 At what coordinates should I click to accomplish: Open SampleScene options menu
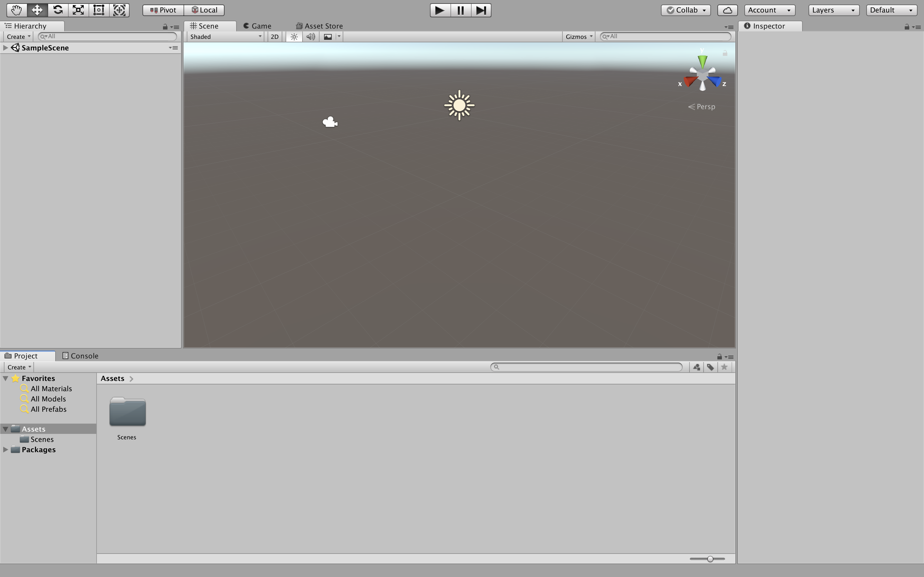click(173, 48)
